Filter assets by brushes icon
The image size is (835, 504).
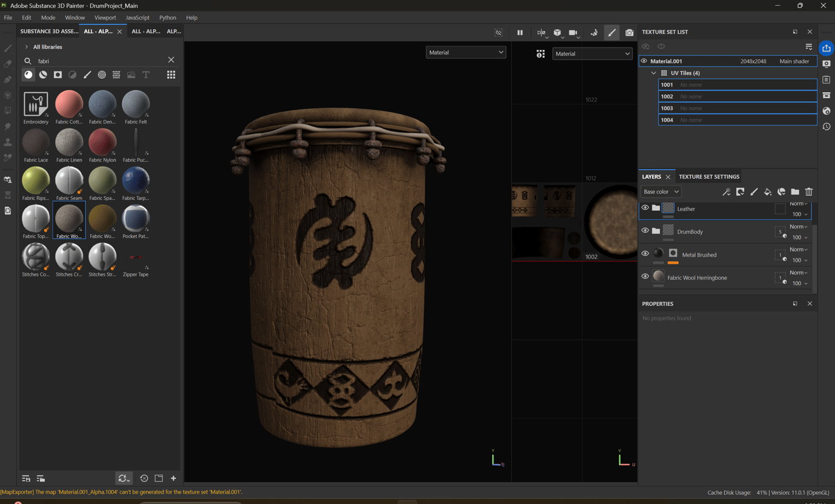tap(87, 75)
